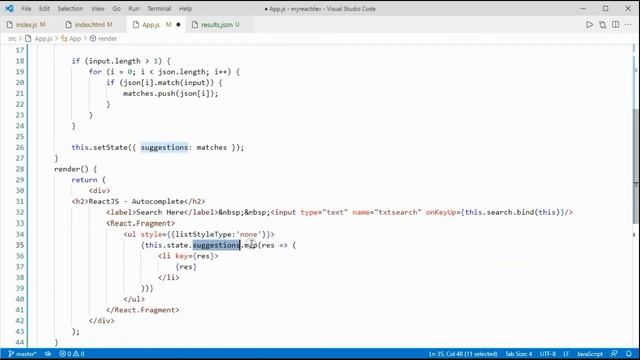Image resolution: width=640 pixels, height=360 pixels.
Task: Click 'onKeyUp' attribute on line 32
Action: click(441, 212)
